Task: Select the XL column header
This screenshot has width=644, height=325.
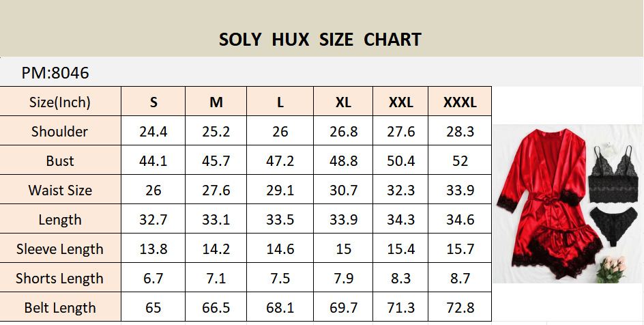Action: 343,102
